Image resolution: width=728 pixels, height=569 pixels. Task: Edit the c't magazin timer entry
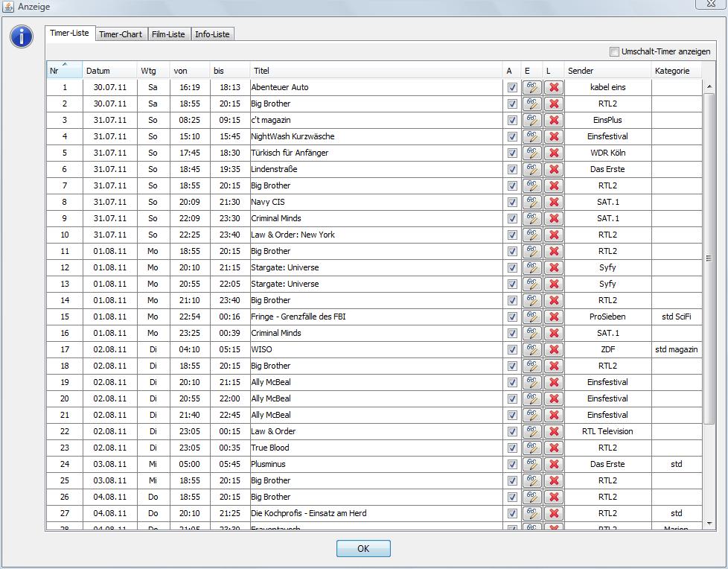(x=532, y=121)
